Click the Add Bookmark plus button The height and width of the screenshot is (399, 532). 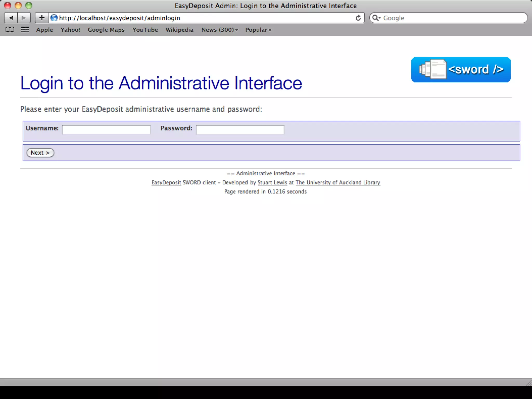42,18
